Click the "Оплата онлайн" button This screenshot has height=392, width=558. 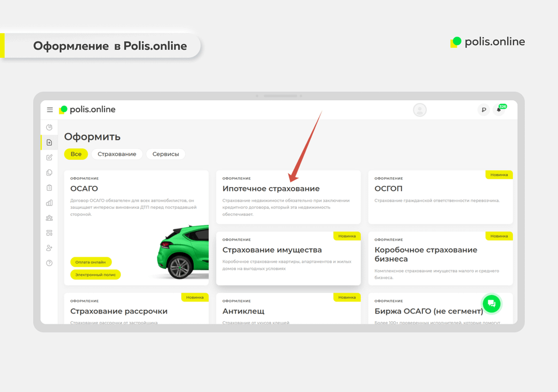pyautogui.click(x=90, y=262)
